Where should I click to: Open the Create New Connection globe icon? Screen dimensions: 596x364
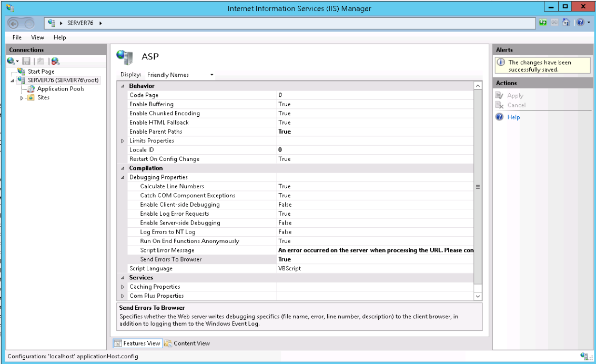(x=11, y=61)
